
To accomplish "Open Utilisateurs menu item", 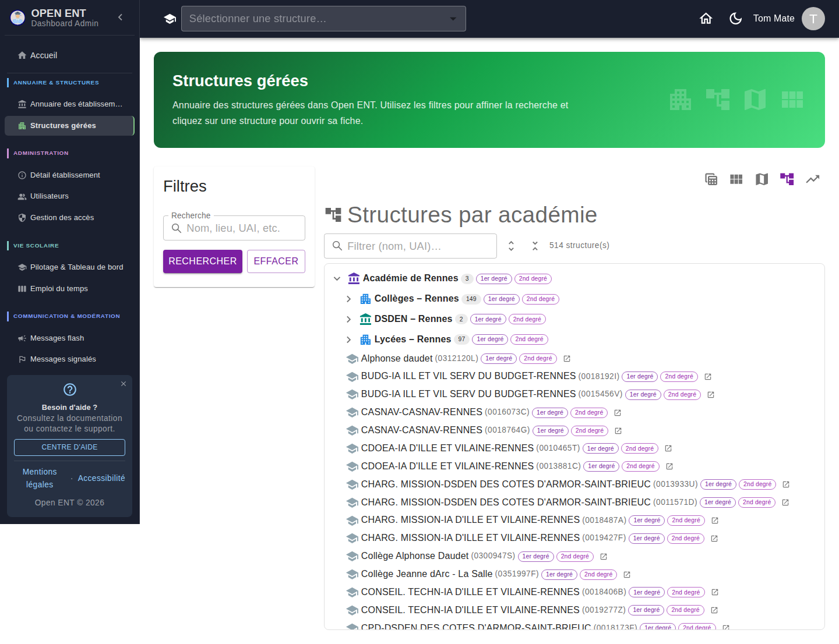I will tap(69, 196).
